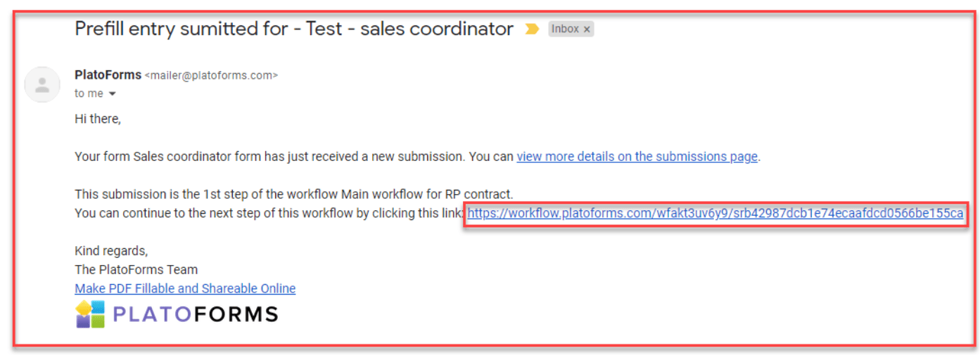
Task: Remove the Inbox label with its x
Action: 587,30
